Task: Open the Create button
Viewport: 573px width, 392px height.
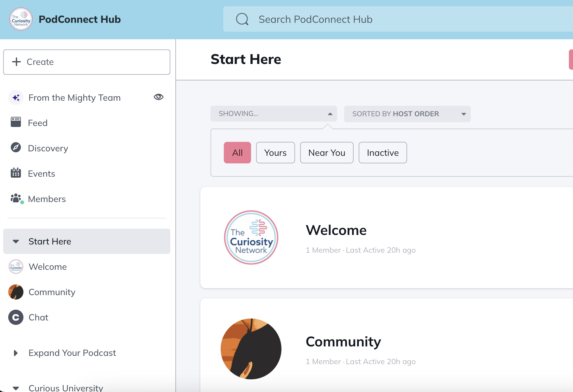Action: coord(87,62)
